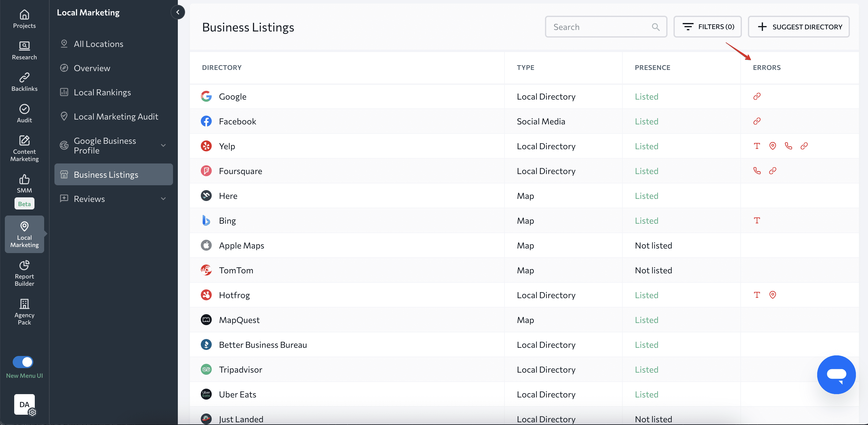This screenshot has width=868, height=425.
Task: Click the Hotfrog title error icon
Action: (x=757, y=295)
